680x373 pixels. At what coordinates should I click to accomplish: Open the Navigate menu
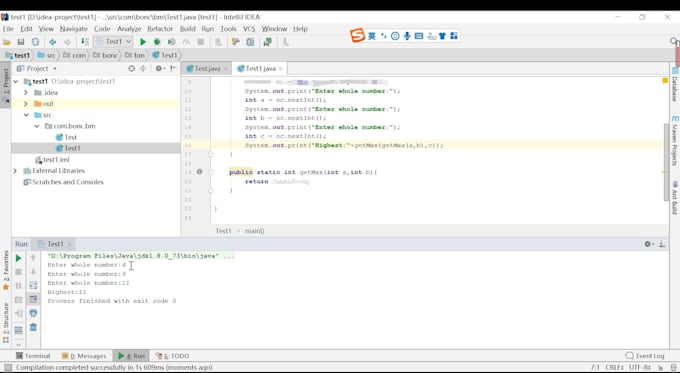pyautogui.click(x=74, y=29)
